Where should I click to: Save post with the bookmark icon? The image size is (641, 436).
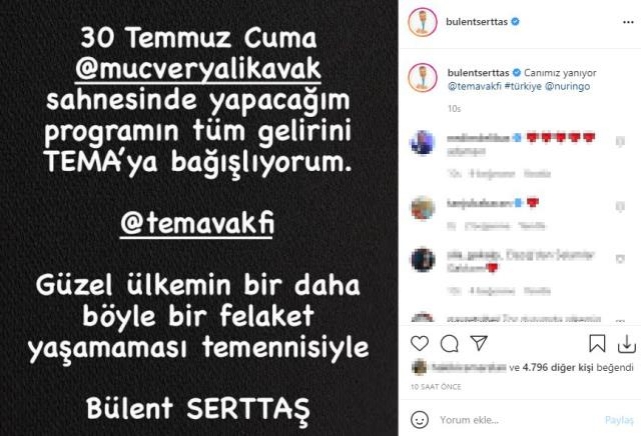pos(597,343)
